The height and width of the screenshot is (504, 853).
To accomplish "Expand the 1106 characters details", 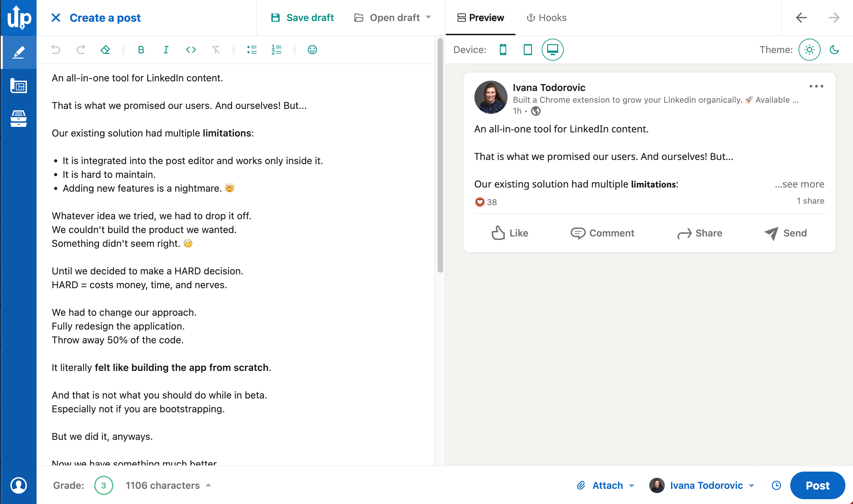I will point(168,485).
